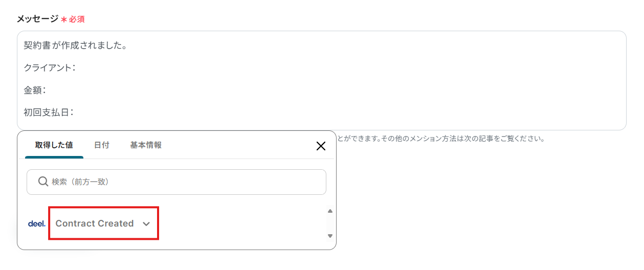
Task: Click the red 必須 required marker
Action: (76, 19)
